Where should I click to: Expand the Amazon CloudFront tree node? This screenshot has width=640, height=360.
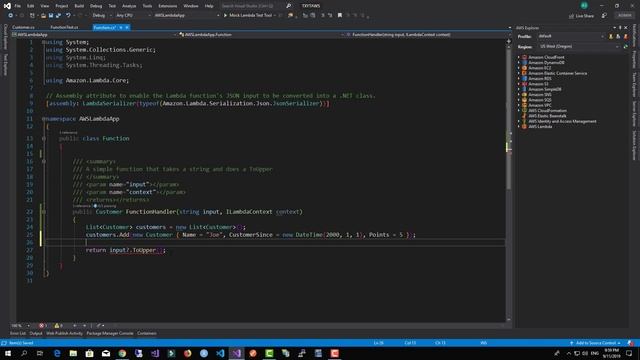519,58
